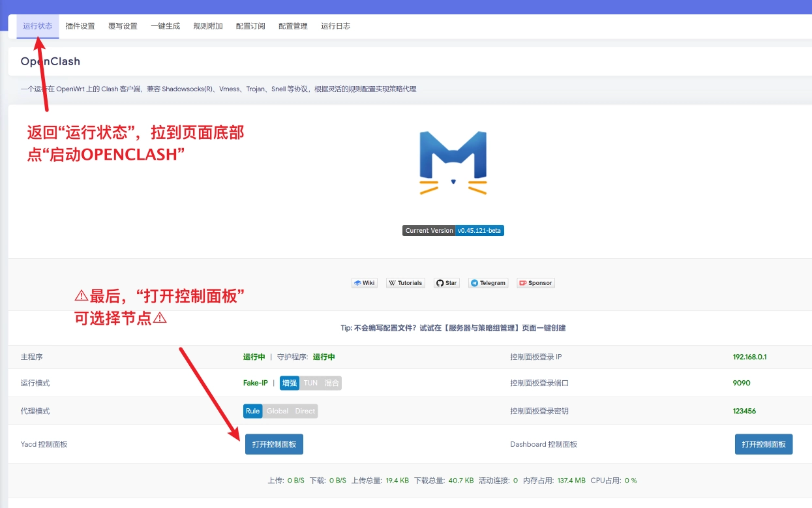Switch run mode to 混合
Viewport: 812px width, 508px height.
(x=331, y=383)
